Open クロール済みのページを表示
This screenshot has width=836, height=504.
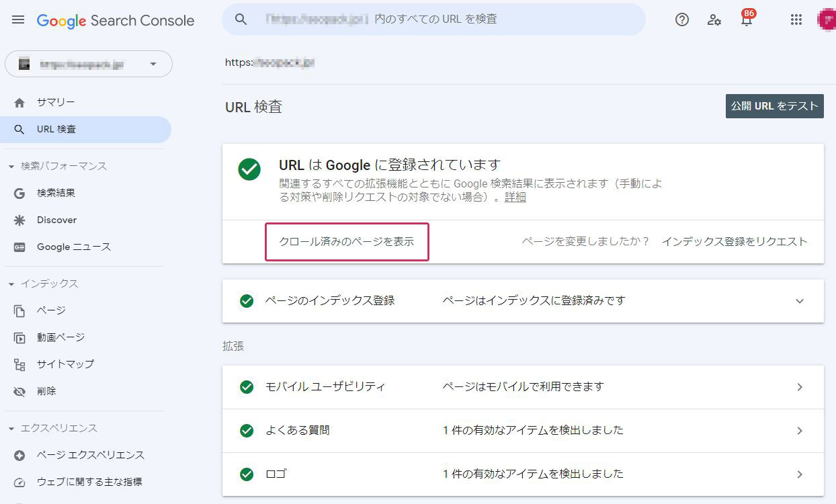[346, 241]
